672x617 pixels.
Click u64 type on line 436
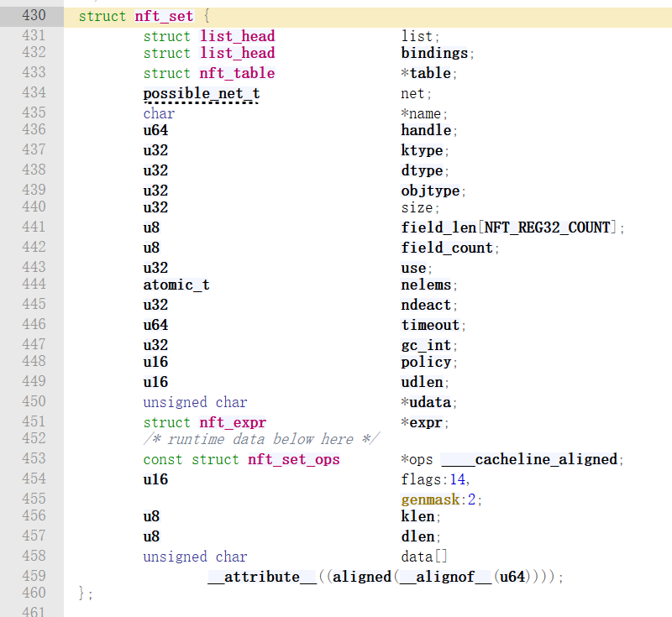coord(155,130)
